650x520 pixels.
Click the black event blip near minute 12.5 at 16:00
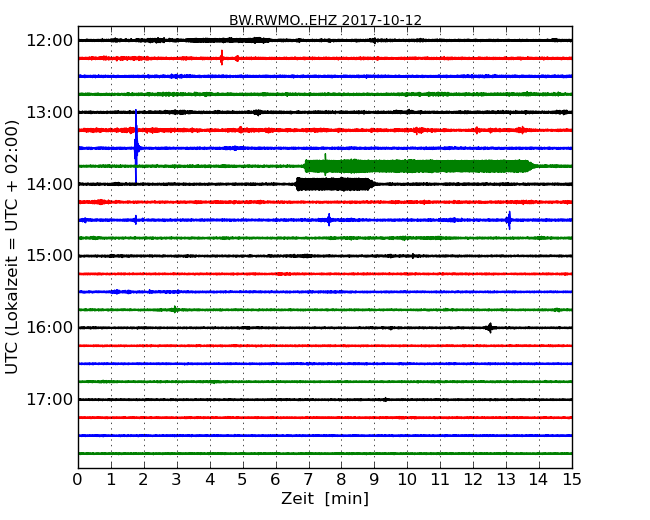pyautogui.click(x=490, y=328)
